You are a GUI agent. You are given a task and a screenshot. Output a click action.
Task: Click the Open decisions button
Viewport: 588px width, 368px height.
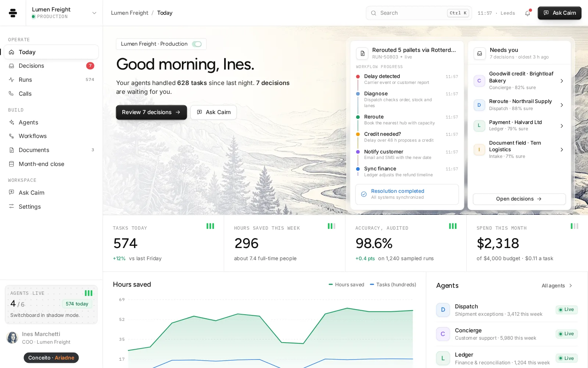point(519,199)
